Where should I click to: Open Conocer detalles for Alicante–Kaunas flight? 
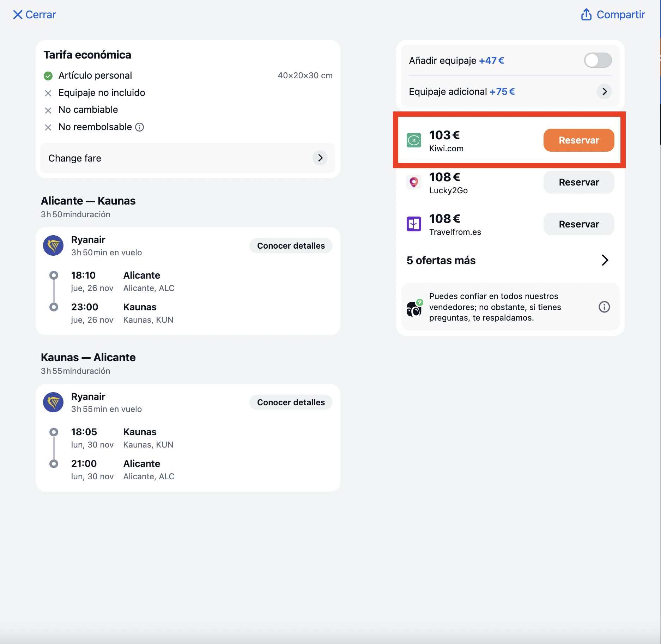(291, 246)
